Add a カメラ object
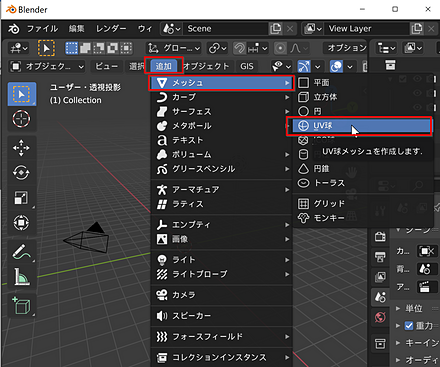 (222, 295)
